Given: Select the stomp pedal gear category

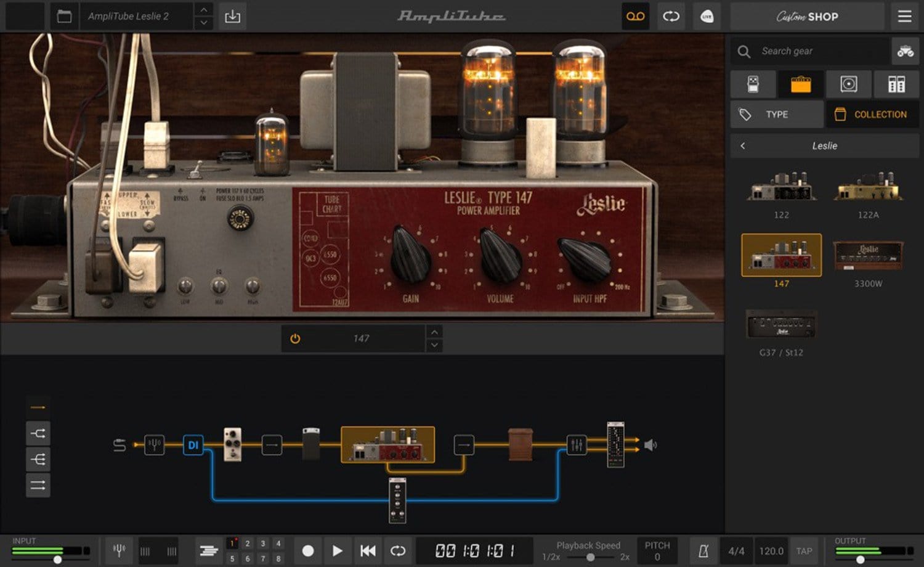Looking at the screenshot, I should [753, 84].
